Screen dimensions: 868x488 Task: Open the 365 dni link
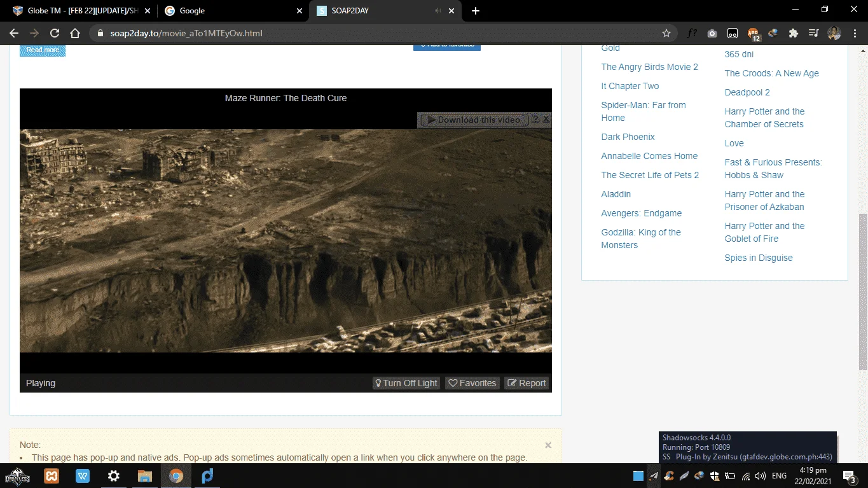pyautogui.click(x=739, y=54)
